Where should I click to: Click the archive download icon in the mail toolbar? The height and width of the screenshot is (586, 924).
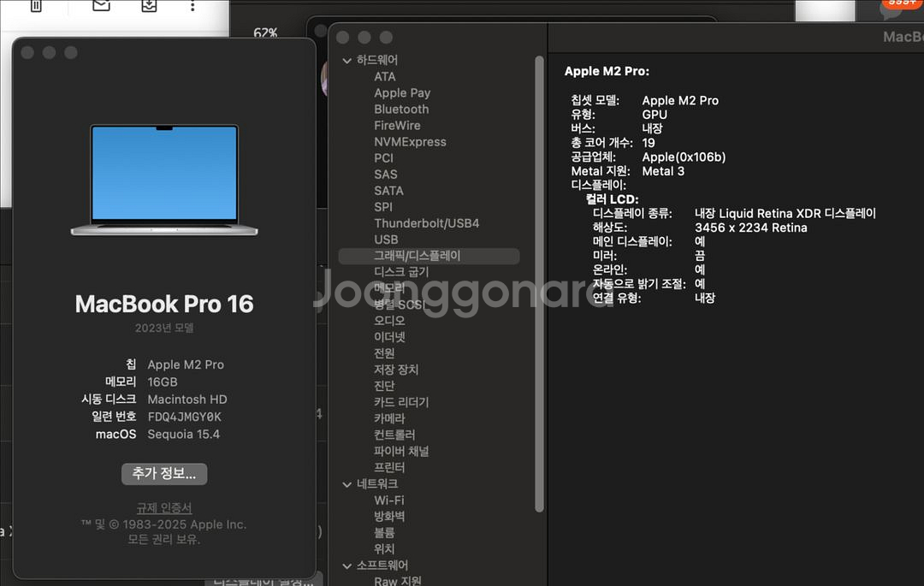point(149,5)
